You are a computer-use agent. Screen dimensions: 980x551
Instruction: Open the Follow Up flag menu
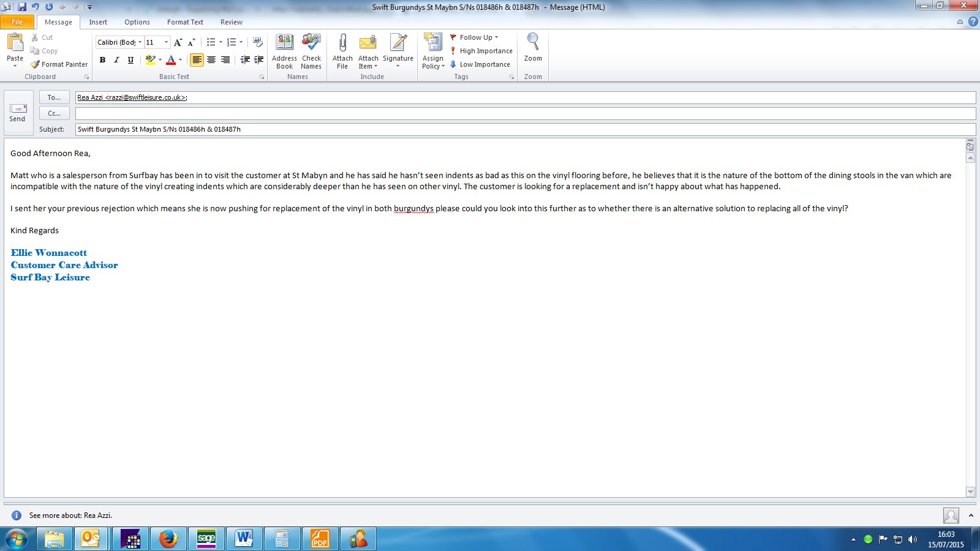(x=475, y=37)
